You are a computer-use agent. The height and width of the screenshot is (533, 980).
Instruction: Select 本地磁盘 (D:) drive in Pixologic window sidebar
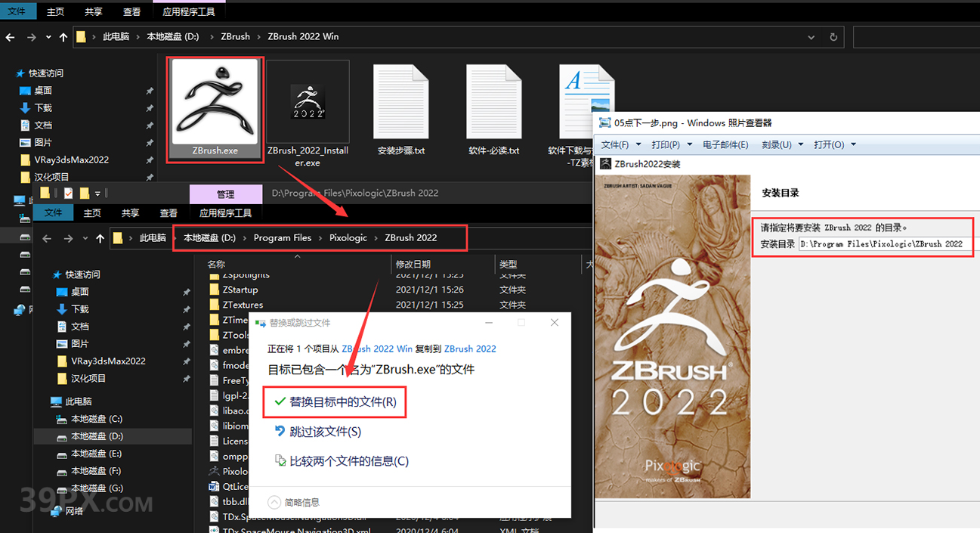(97, 436)
